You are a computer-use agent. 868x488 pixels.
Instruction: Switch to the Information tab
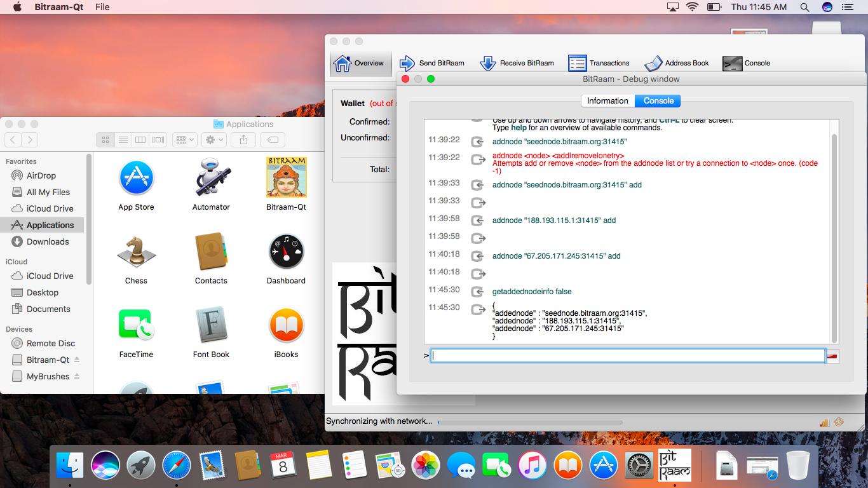point(607,101)
